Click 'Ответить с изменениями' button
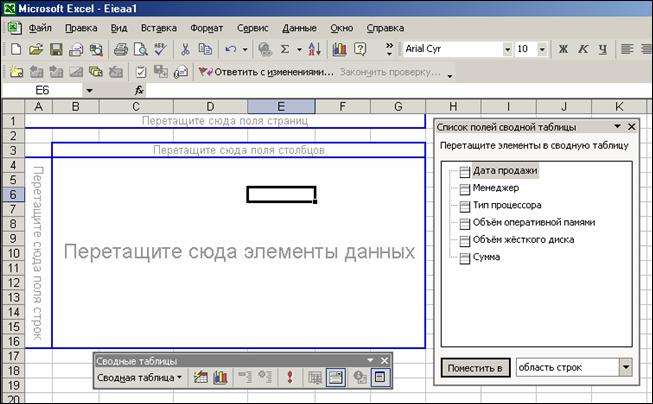653x404 pixels. pos(264,72)
